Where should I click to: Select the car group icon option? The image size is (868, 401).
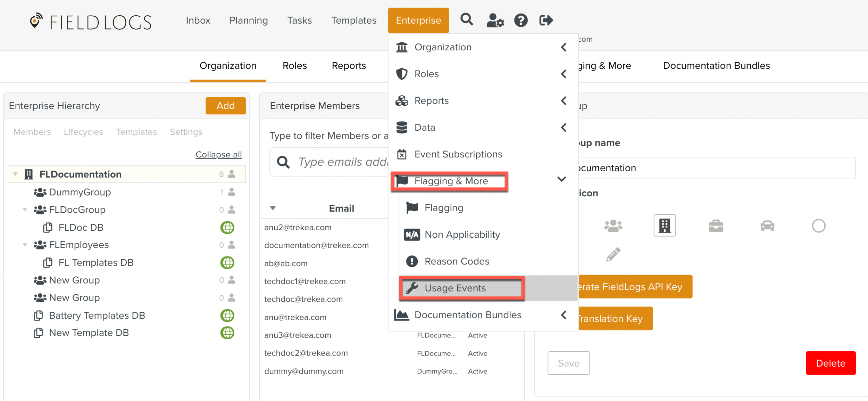(x=767, y=226)
